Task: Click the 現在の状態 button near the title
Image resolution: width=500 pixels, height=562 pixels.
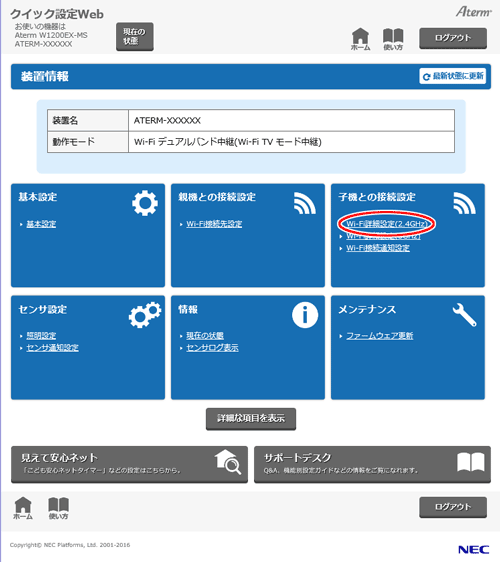Action: pos(135,37)
